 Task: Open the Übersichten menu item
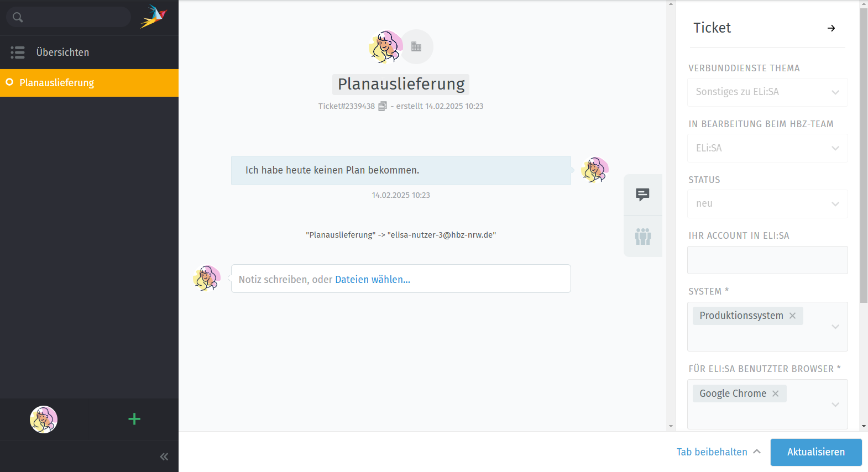point(62,53)
